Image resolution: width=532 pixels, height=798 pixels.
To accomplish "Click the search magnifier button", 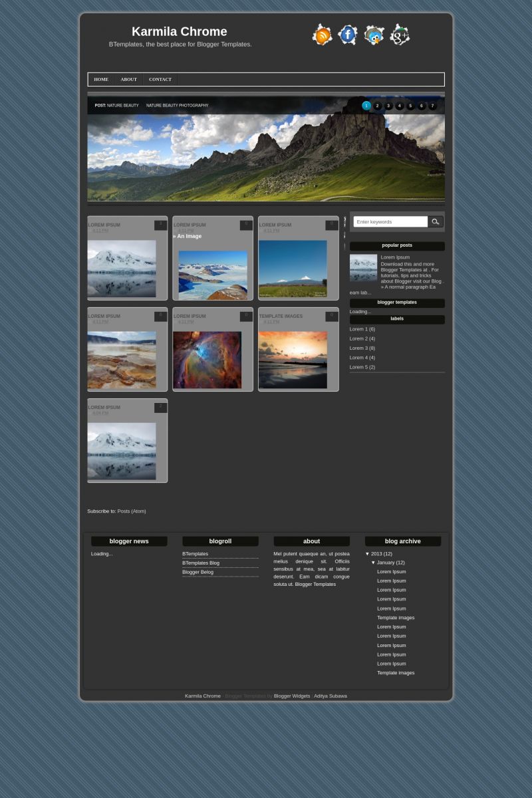I will click(435, 221).
